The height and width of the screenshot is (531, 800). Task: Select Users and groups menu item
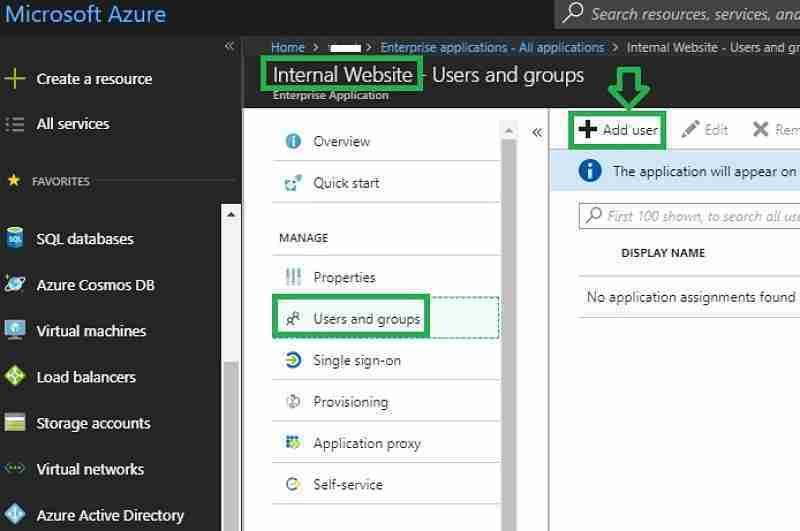pyautogui.click(x=386, y=317)
